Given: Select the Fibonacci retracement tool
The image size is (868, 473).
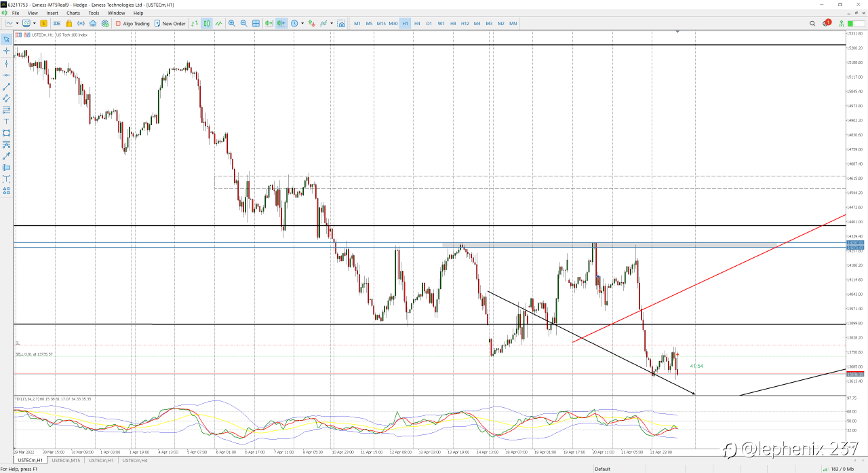Looking at the screenshot, I should tap(7, 109).
